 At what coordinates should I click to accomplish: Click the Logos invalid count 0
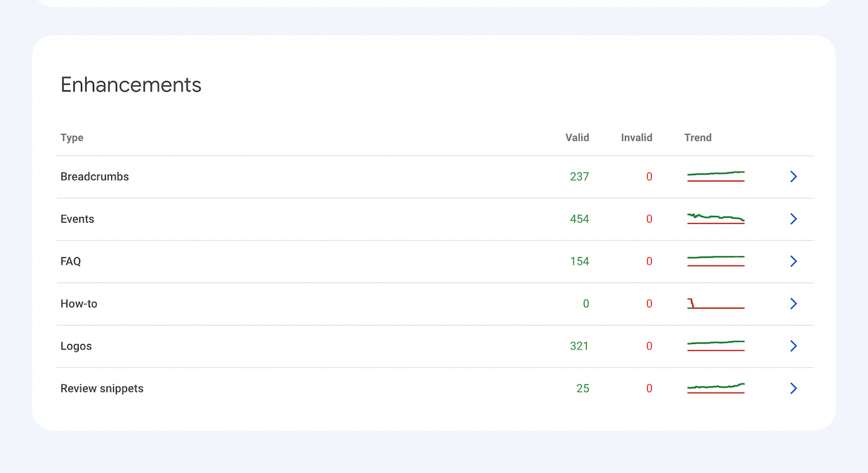point(649,346)
